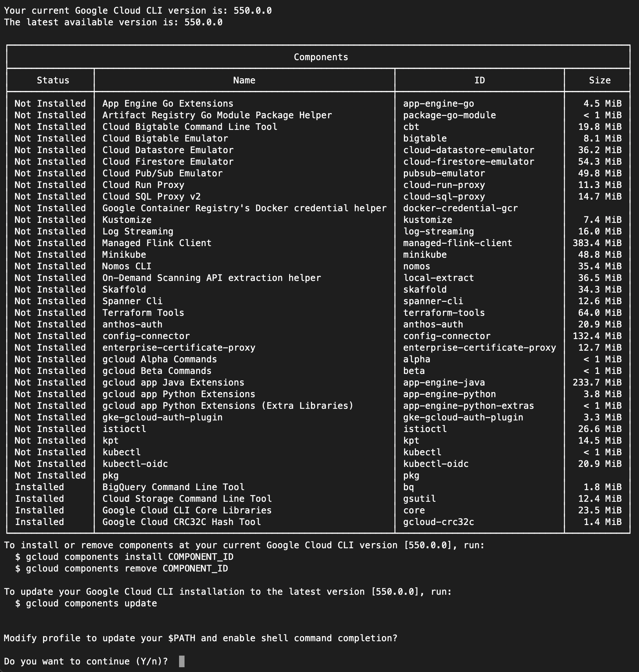639x672 pixels.
Task: Click 'Kustomize' component name
Action: (127, 220)
